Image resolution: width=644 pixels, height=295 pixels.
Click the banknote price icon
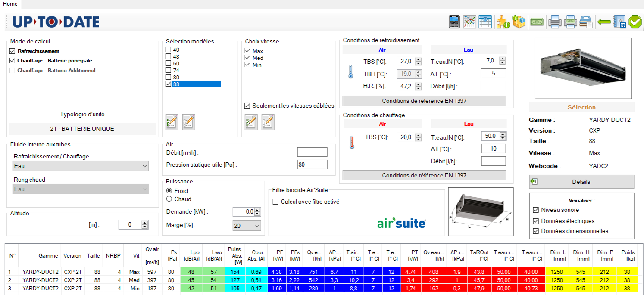537,22
